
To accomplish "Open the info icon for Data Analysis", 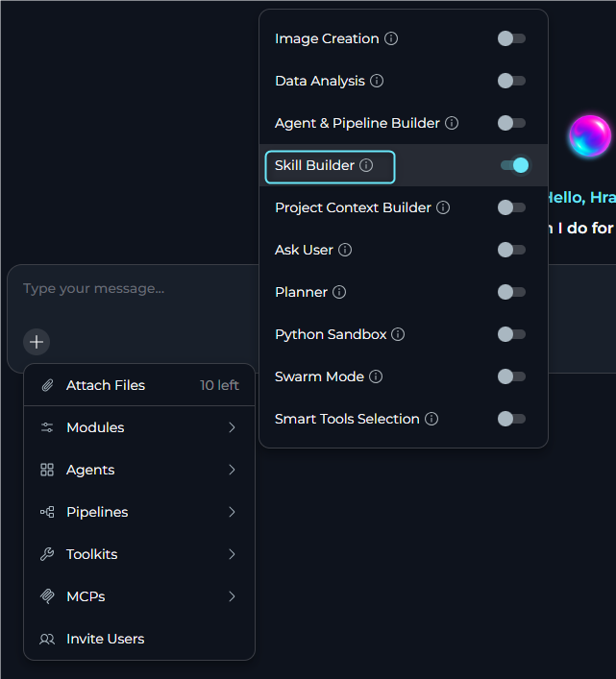I will 377,81.
